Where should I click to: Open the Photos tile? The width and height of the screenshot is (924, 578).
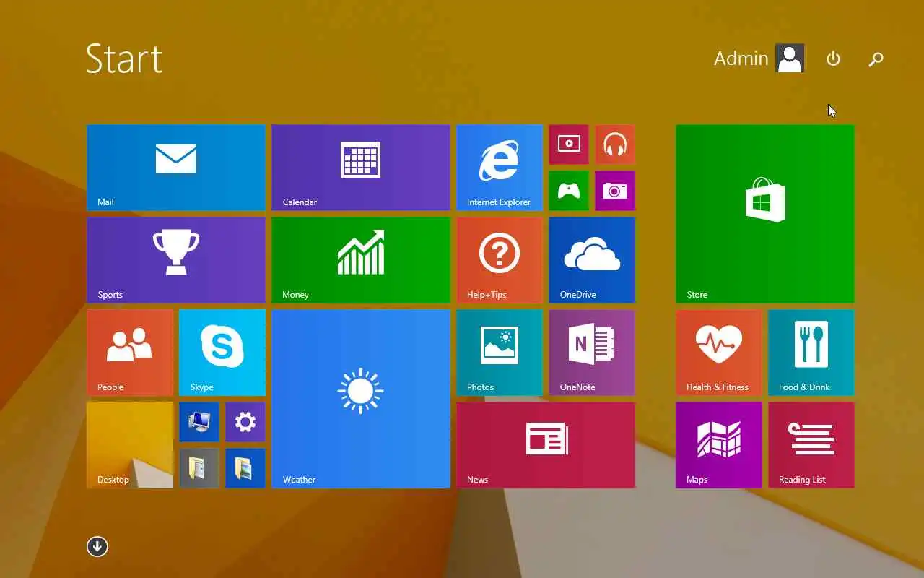(500, 353)
